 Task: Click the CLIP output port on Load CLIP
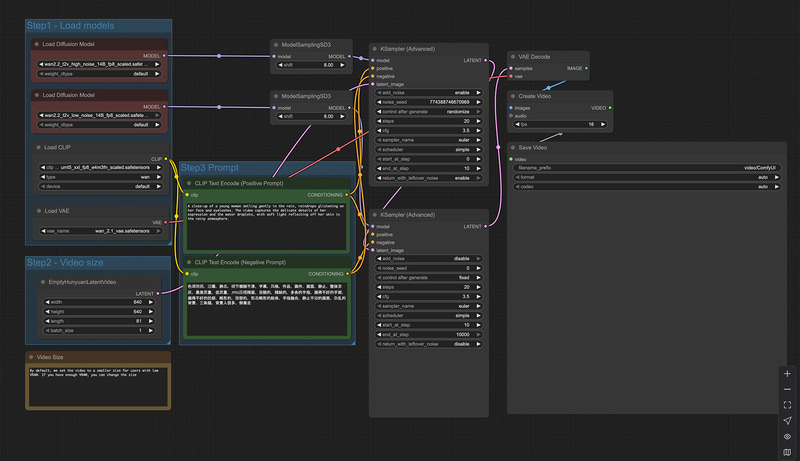(x=166, y=159)
